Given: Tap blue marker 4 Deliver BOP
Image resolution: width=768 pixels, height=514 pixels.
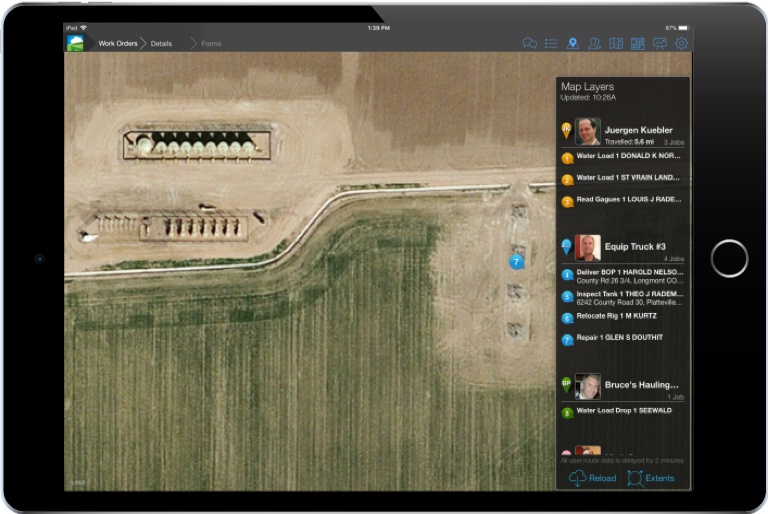Looking at the screenshot, I should [567, 274].
